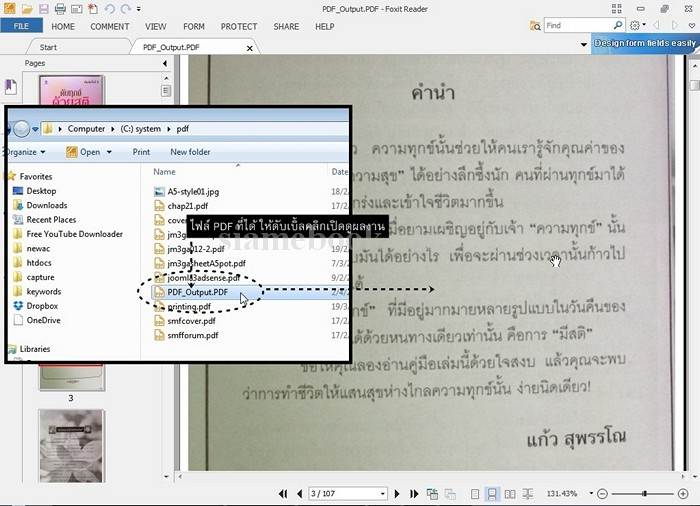This screenshot has height=506, width=700.
Task: Click the advanced folder search icon beside Find
Action: (x=535, y=26)
